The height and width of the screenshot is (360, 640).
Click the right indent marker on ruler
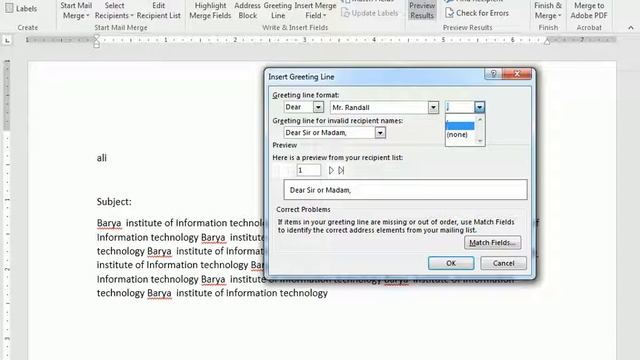pos(547,41)
